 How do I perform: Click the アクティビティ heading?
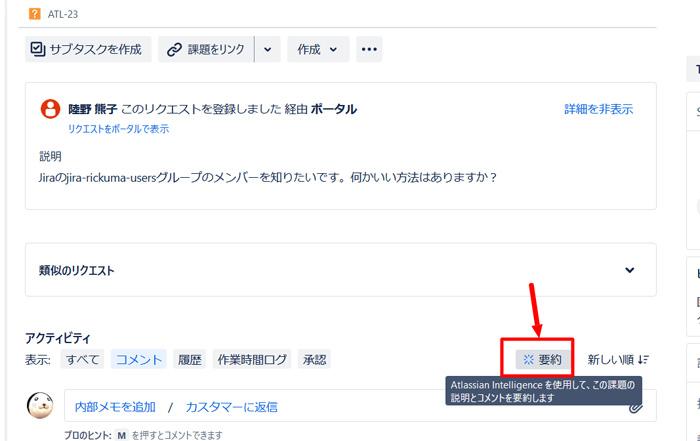pos(58,338)
